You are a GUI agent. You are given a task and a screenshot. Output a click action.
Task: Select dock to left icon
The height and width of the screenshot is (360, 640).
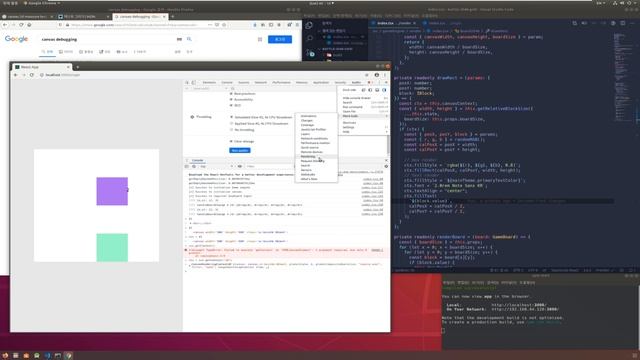coord(371,90)
